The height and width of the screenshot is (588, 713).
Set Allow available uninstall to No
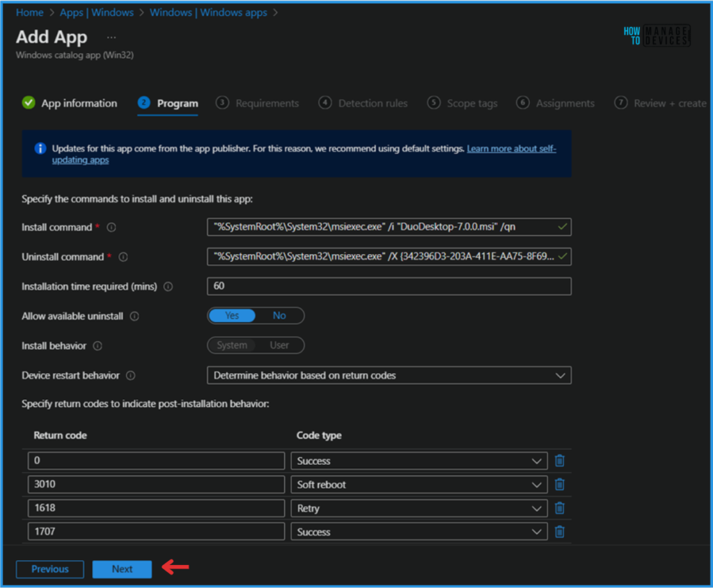pos(279,316)
